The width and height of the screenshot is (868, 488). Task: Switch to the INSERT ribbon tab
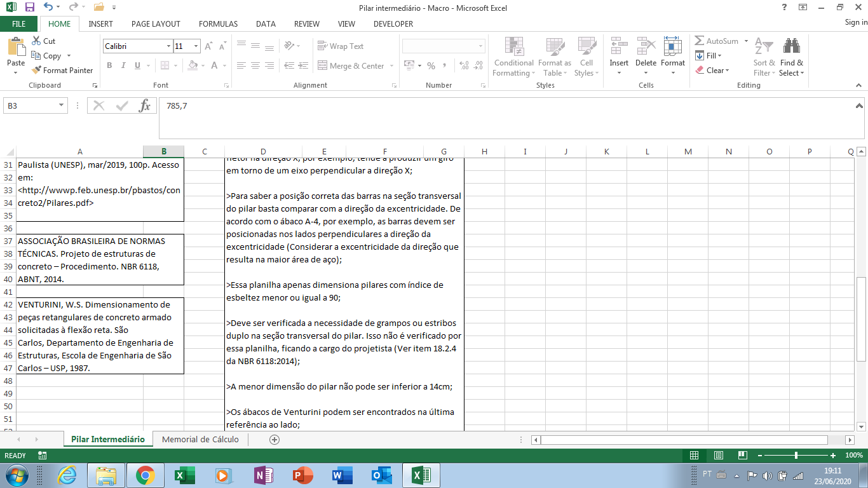point(101,24)
